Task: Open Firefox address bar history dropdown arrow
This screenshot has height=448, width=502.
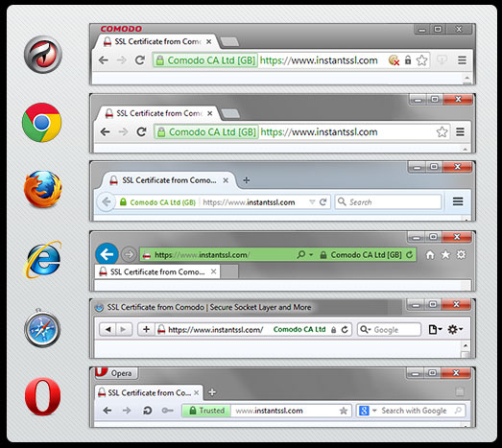Action: [312, 201]
